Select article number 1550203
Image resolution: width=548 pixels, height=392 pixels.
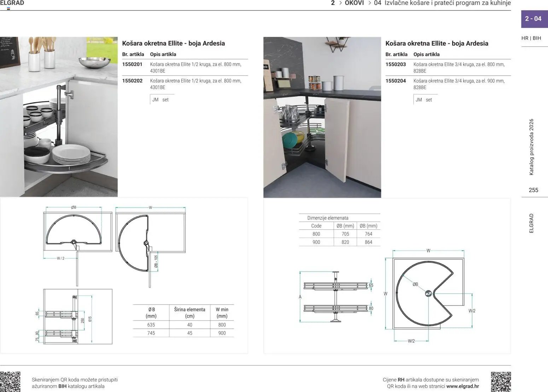(x=396, y=64)
